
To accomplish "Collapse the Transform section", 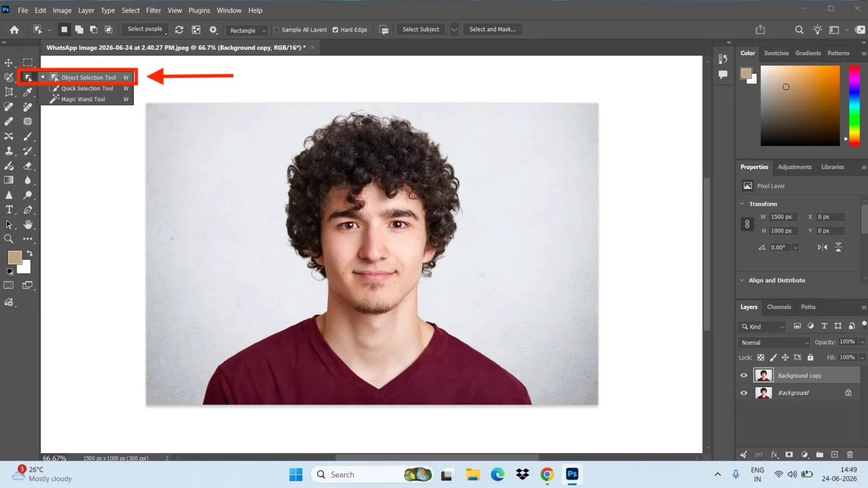I will 742,204.
